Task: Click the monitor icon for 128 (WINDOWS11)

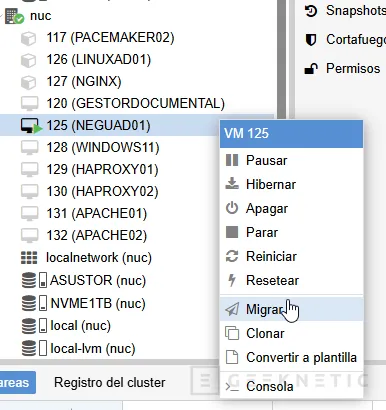Action: tap(30, 148)
